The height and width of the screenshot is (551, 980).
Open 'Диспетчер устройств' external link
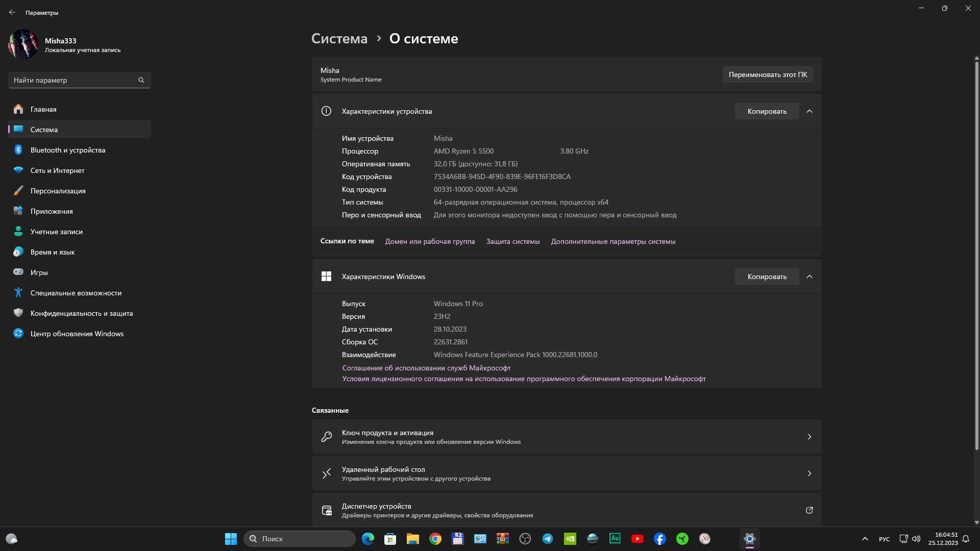point(567,510)
